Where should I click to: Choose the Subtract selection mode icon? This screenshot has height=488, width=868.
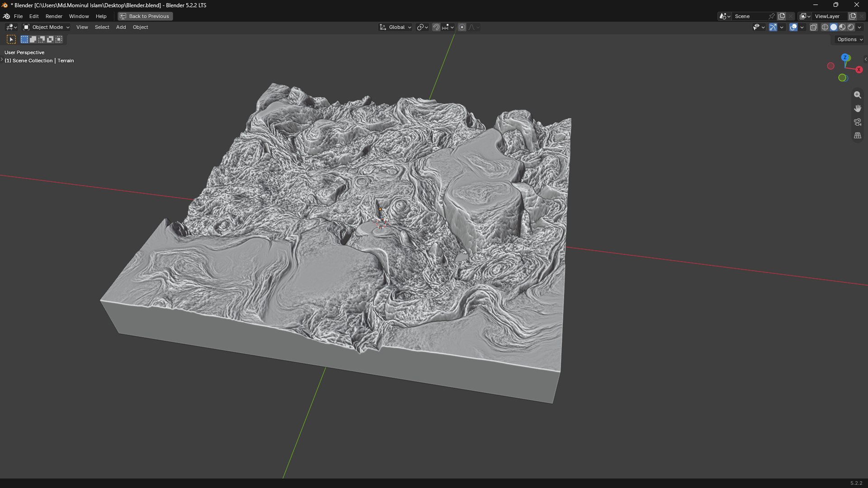click(42, 39)
